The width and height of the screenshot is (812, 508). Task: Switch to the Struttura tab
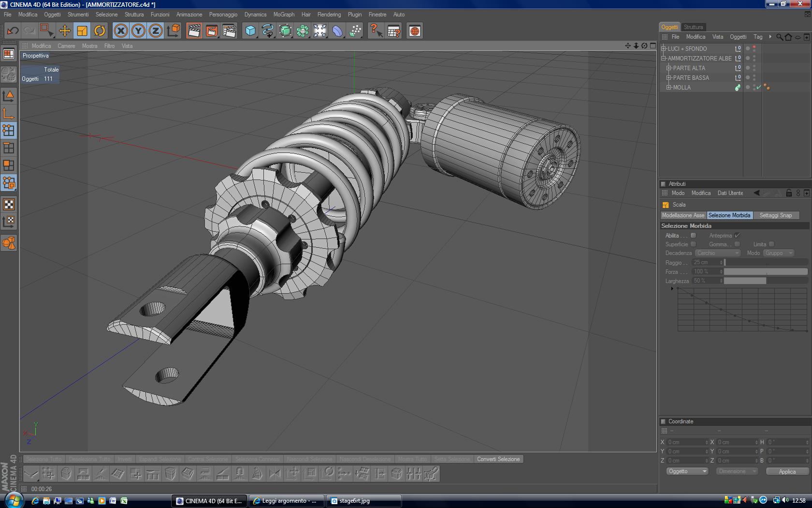pyautogui.click(x=693, y=27)
